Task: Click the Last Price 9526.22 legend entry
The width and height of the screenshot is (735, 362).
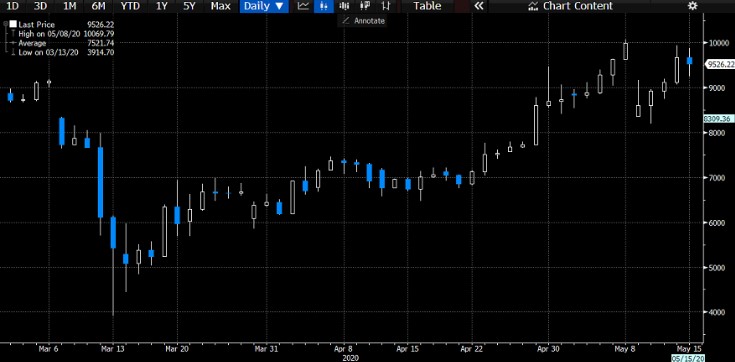Action: click(x=62, y=24)
